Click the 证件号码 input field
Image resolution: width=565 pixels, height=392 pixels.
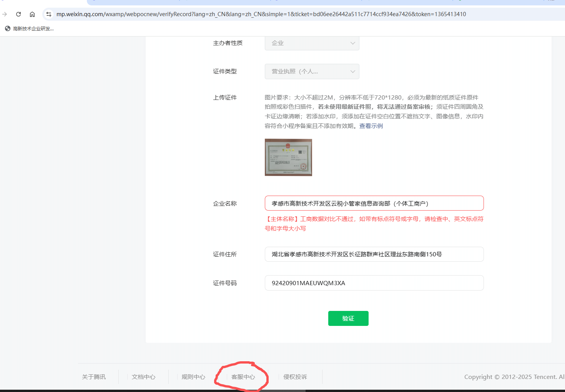[374, 283]
